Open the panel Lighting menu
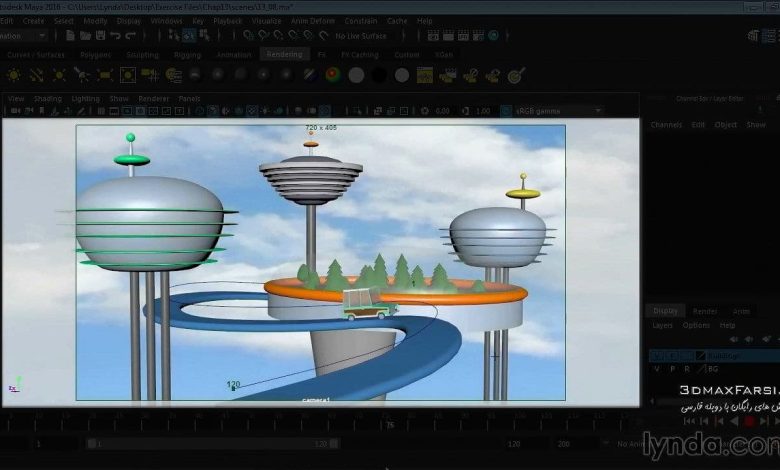The width and height of the screenshot is (780, 470). point(86,98)
